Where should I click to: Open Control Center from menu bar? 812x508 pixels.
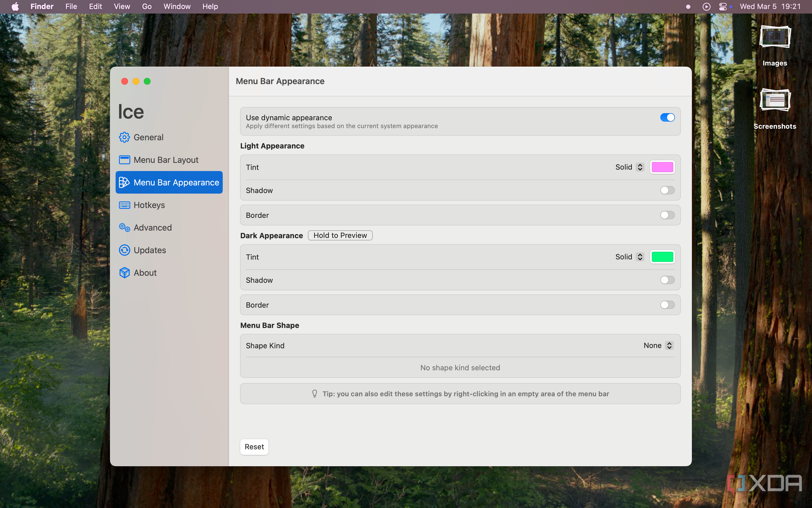723,7
